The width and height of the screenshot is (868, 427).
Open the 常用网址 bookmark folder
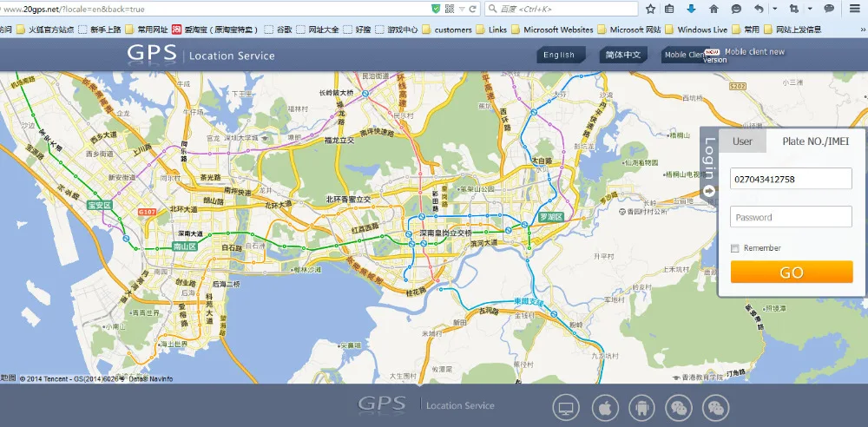click(146, 30)
